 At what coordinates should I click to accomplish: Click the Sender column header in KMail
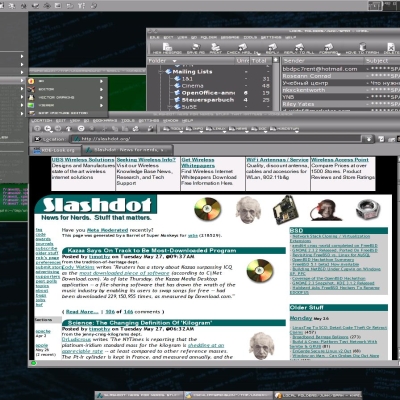pyautogui.click(x=322, y=61)
